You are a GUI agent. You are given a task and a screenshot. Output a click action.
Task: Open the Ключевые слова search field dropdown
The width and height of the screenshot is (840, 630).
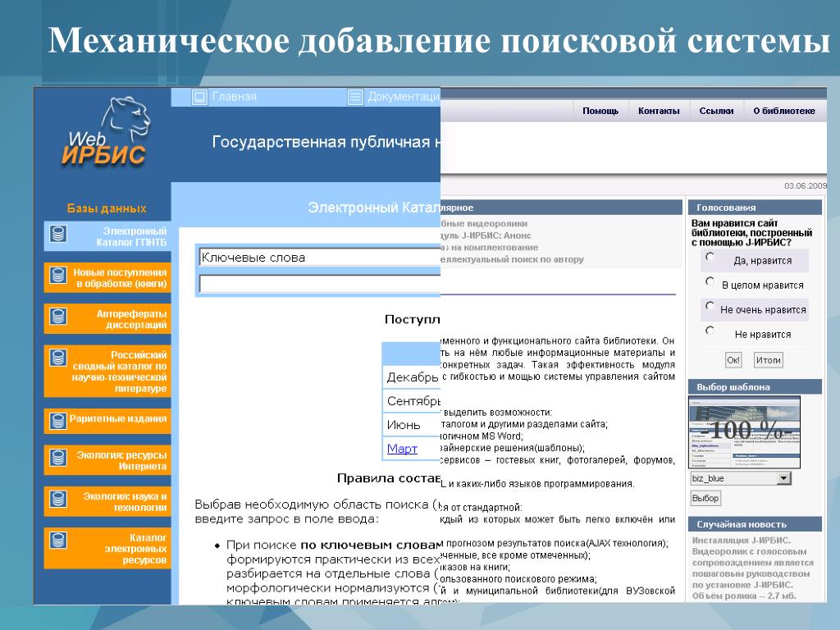[x=319, y=257]
